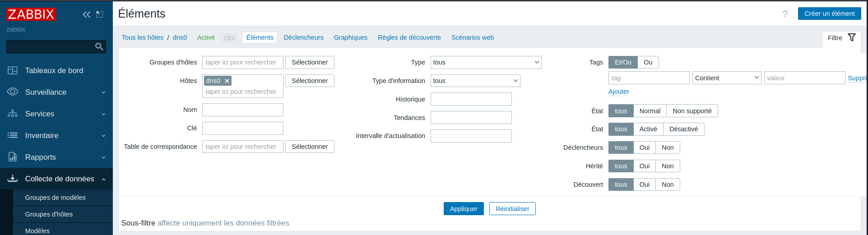Set État filter to 'Non supporté'
The image size is (868, 235).
point(692,111)
